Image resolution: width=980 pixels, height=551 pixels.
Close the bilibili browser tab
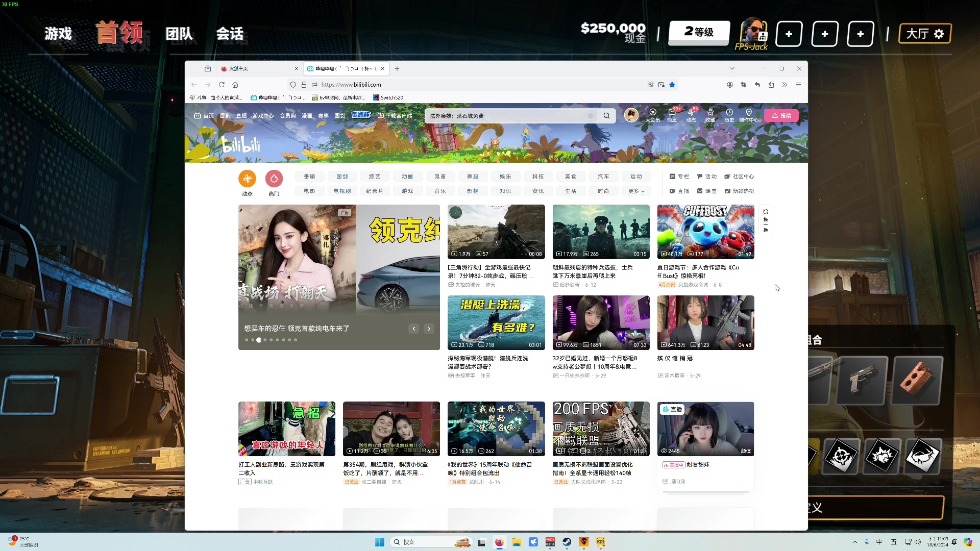click(383, 68)
